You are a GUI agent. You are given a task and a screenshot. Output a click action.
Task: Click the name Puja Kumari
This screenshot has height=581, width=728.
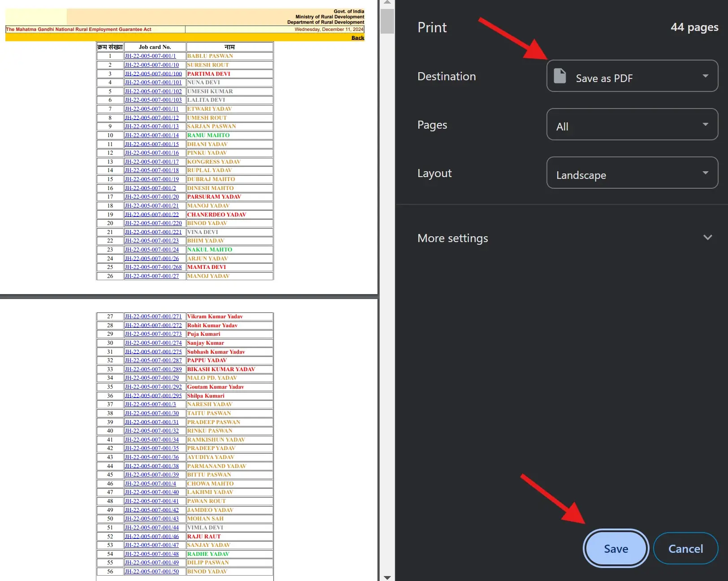coord(204,334)
